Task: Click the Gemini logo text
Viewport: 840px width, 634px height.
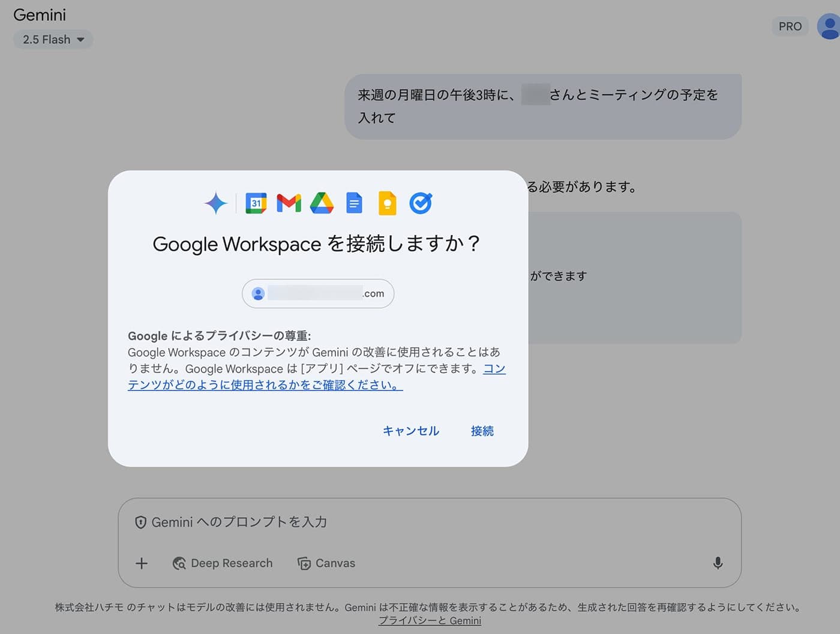Action: point(40,14)
